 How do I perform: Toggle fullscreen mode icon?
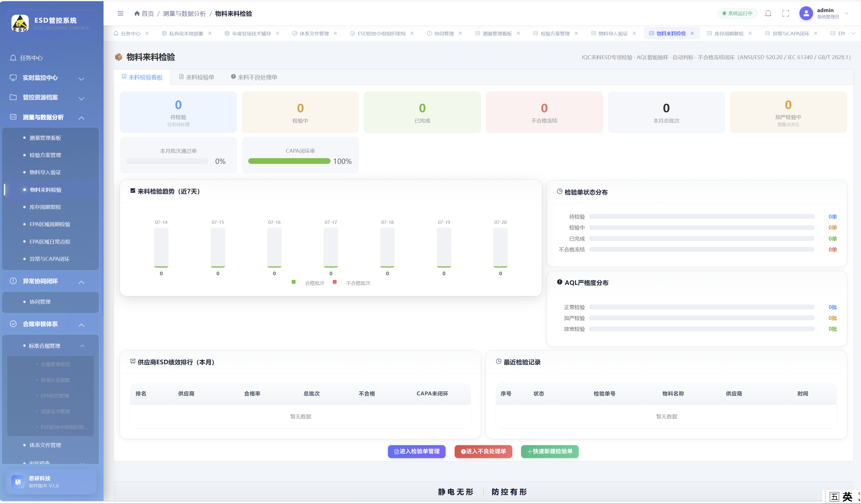tap(786, 14)
